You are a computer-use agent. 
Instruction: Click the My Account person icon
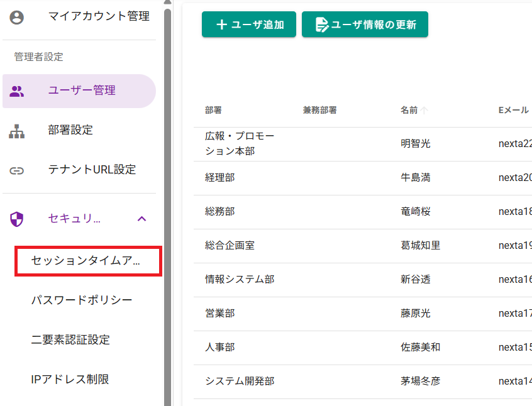click(x=17, y=17)
